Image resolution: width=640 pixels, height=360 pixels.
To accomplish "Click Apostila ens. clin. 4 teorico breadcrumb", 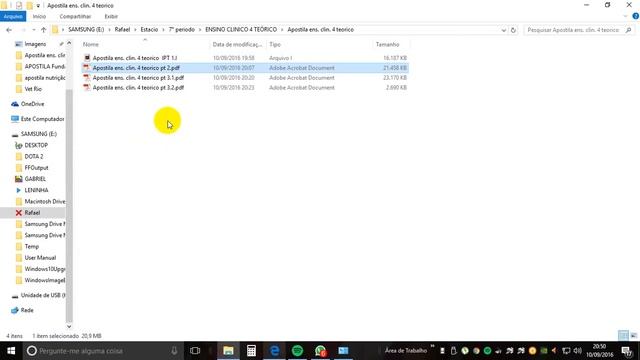I will pos(320,29).
